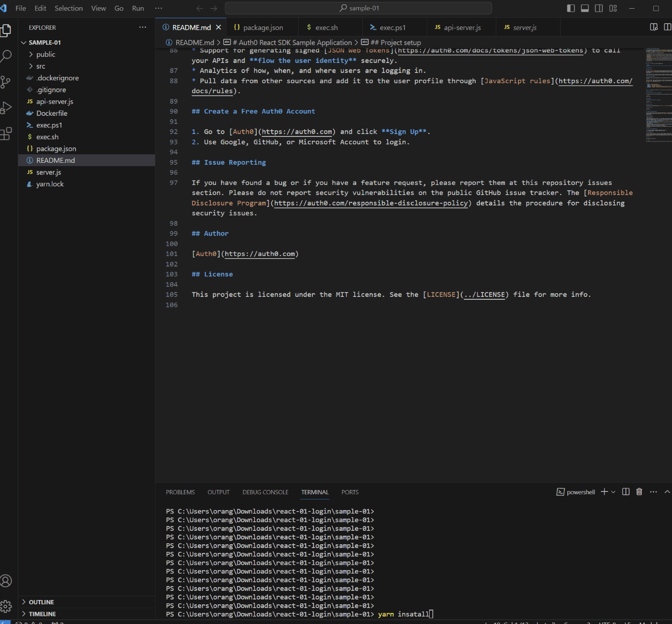Open Run and Debug view
The height and width of the screenshot is (624, 672).
(x=6, y=108)
